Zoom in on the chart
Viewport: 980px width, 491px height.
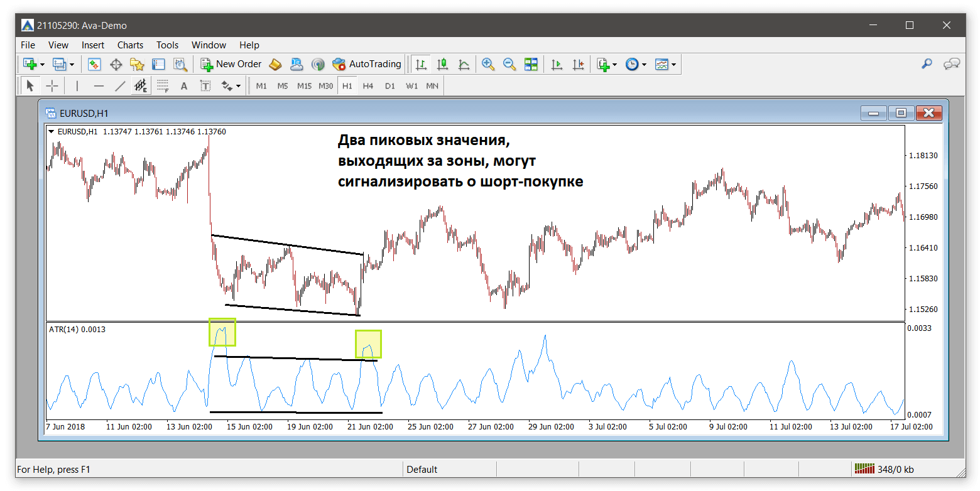pyautogui.click(x=488, y=64)
